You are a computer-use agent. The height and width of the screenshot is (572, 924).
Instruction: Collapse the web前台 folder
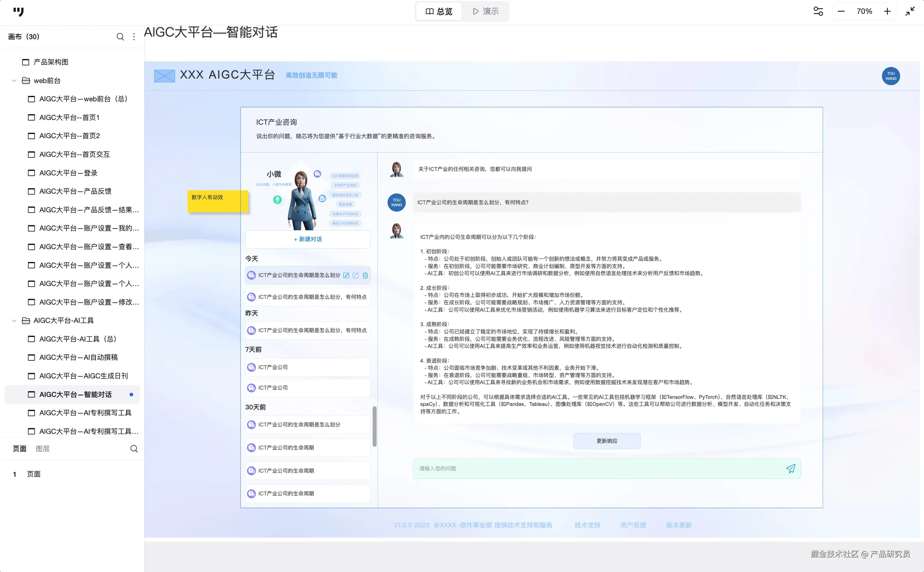pyautogui.click(x=14, y=80)
